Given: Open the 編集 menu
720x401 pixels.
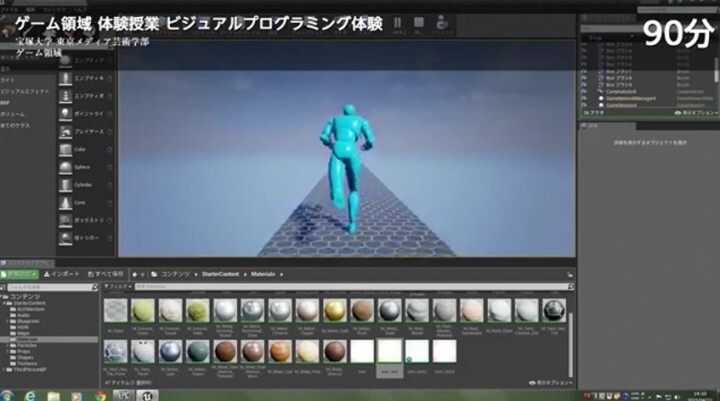Looking at the screenshot, I should click(30, 9).
